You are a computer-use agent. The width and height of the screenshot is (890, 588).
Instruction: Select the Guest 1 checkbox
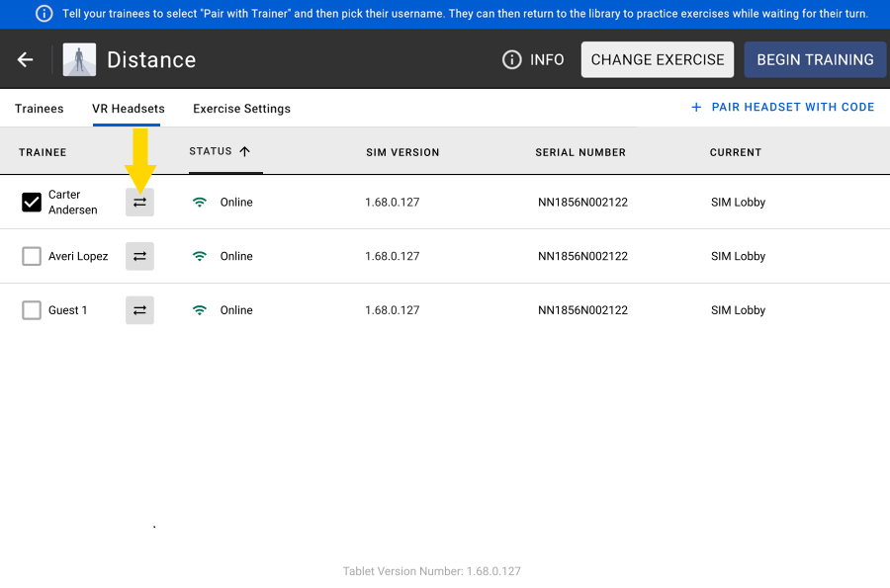click(32, 310)
